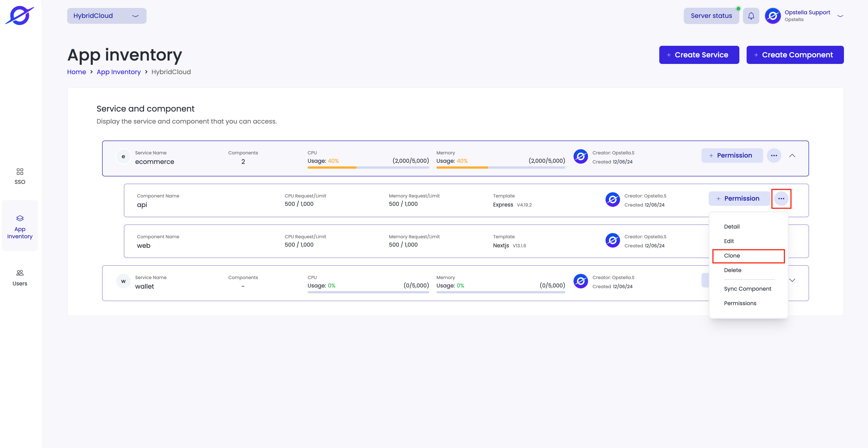Expand user account menu chevron
Image resolution: width=868 pixels, height=448 pixels.
coord(840,16)
